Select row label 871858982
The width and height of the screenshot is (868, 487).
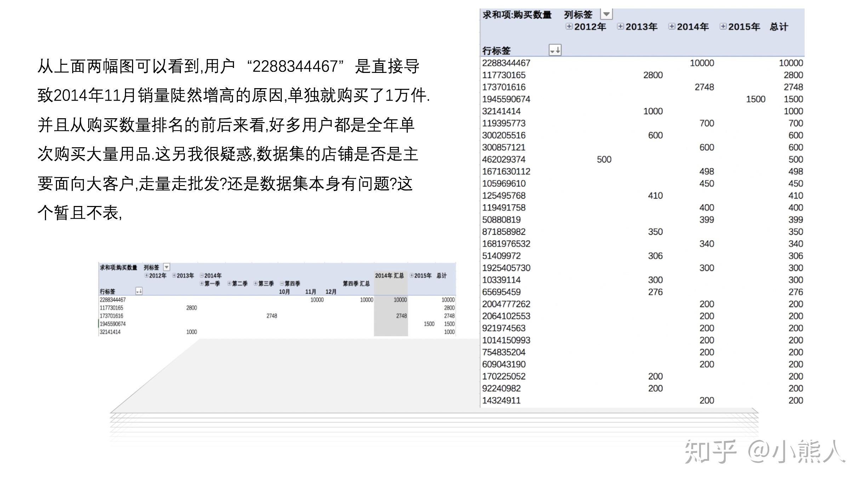click(504, 231)
